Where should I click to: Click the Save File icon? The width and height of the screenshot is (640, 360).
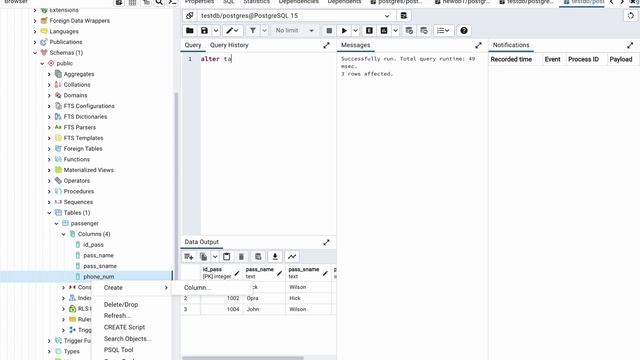204,31
